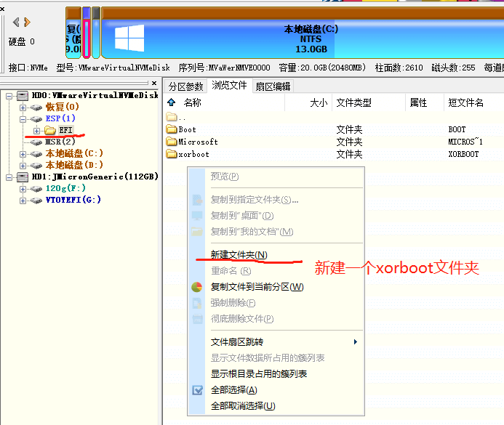Expand the EFI folder tree node
This screenshot has width=504, height=425.
36,130
